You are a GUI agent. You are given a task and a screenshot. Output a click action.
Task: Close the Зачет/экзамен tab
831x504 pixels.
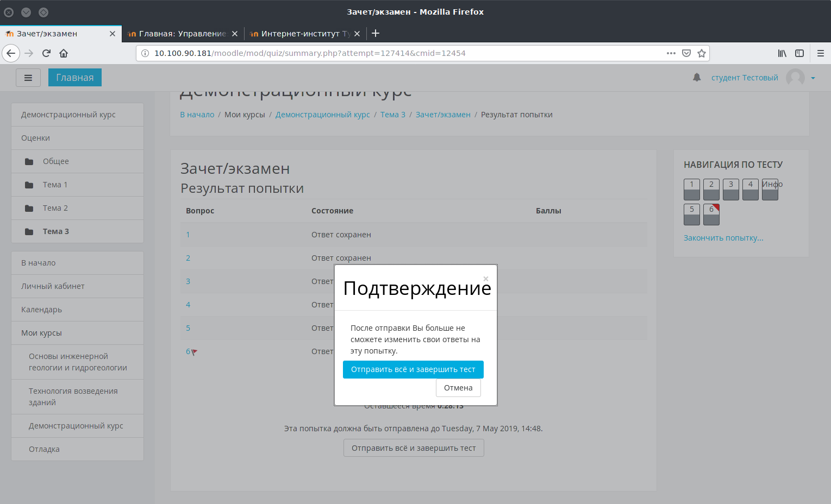tap(113, 34)
